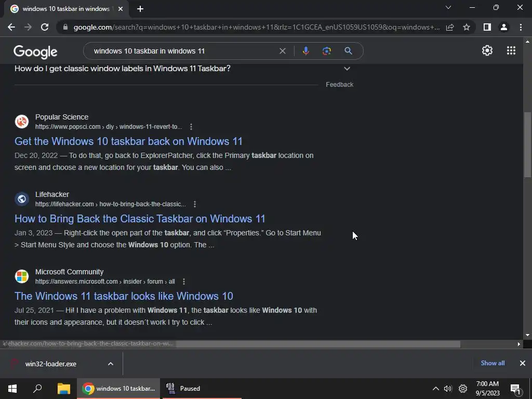Reload the page with the refresh icon
This screenshot has width=532, height=399.
(x=45, y=27)
